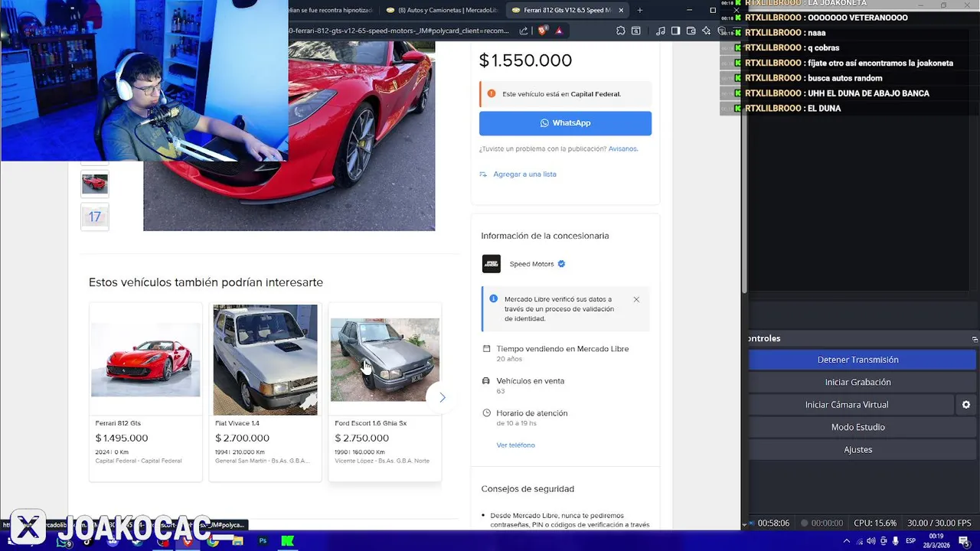Click the OBS CPU 15.6% status
980x551 pixels.
[x=875, y=523]
